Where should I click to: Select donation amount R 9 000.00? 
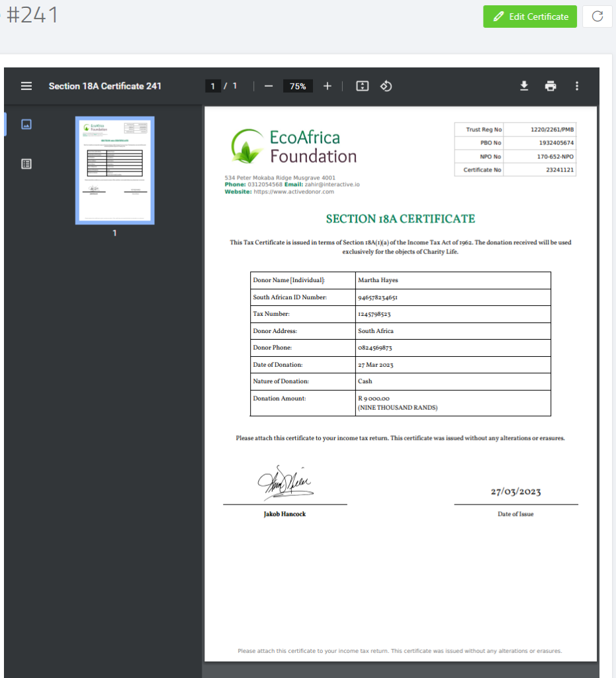(x=374, y=399)
